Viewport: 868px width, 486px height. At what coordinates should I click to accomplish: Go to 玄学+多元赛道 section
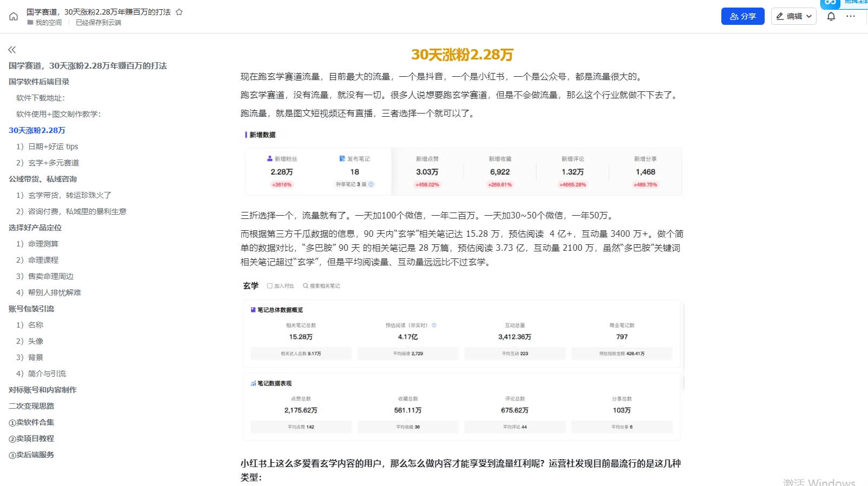(48, 163)
